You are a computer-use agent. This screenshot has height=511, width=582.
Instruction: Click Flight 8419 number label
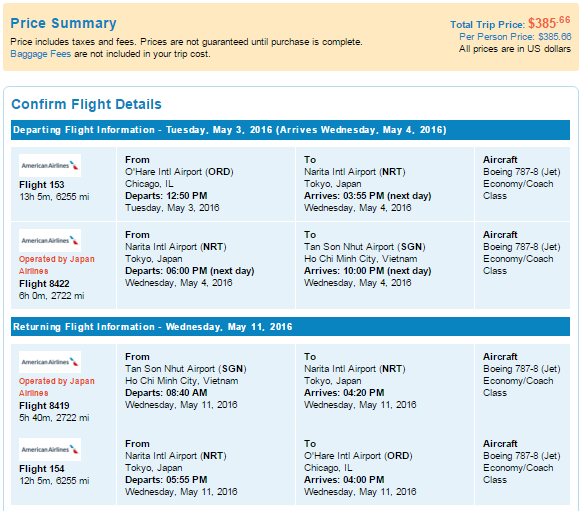click(x=44, y=406)
